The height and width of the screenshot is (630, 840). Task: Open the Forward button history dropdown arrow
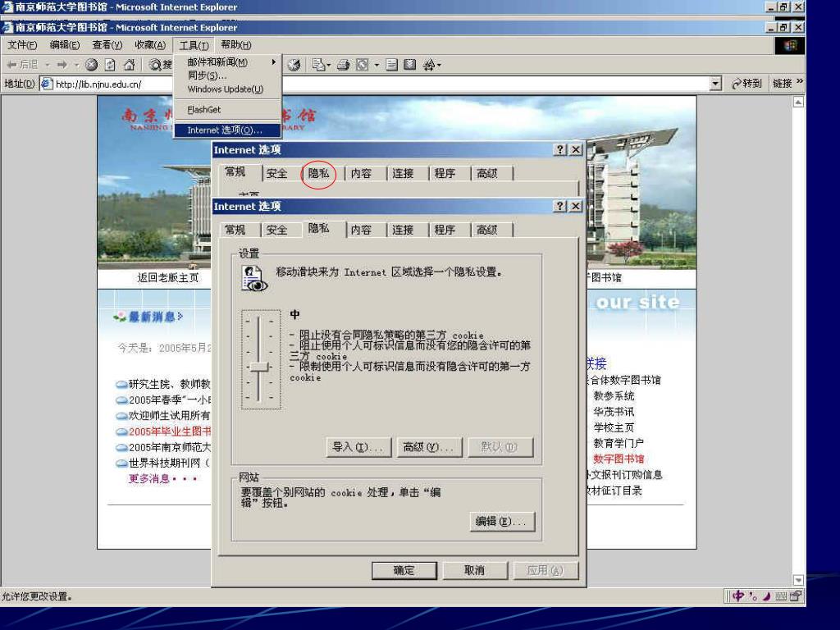point(76,65)
